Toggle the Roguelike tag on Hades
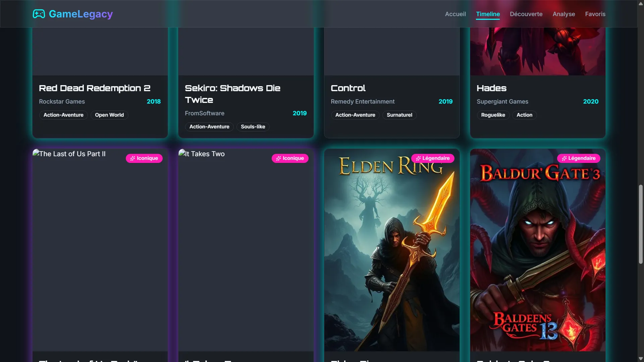This screenshot has width=644, height=362. (493, 115)
